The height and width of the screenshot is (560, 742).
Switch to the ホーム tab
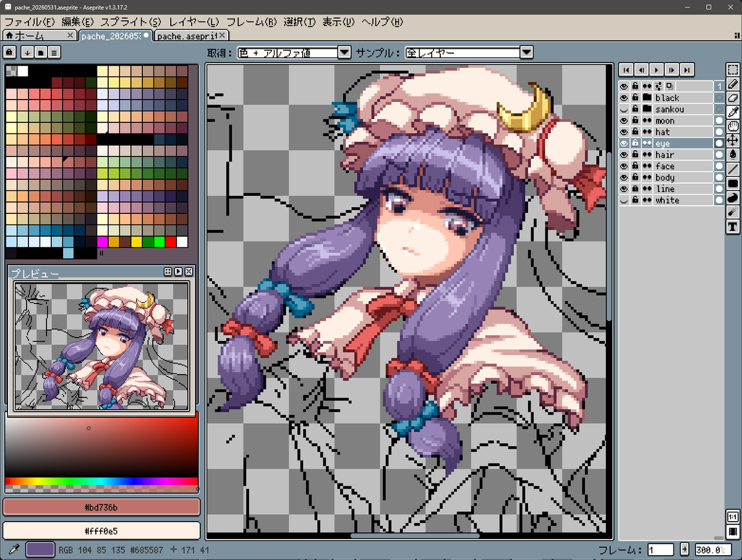coord(40,35)
